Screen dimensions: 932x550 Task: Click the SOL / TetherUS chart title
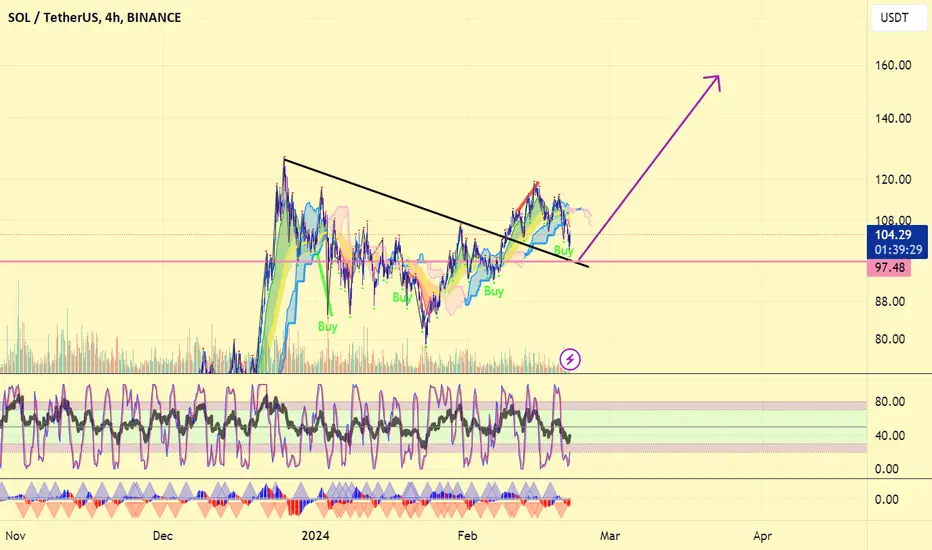click(x=94, y=18)
